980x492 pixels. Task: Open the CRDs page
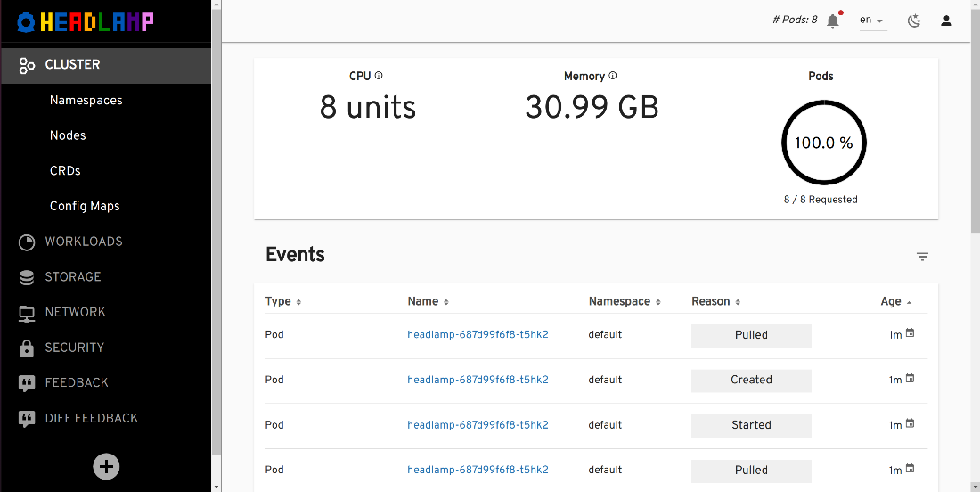[x=65, y=170]
